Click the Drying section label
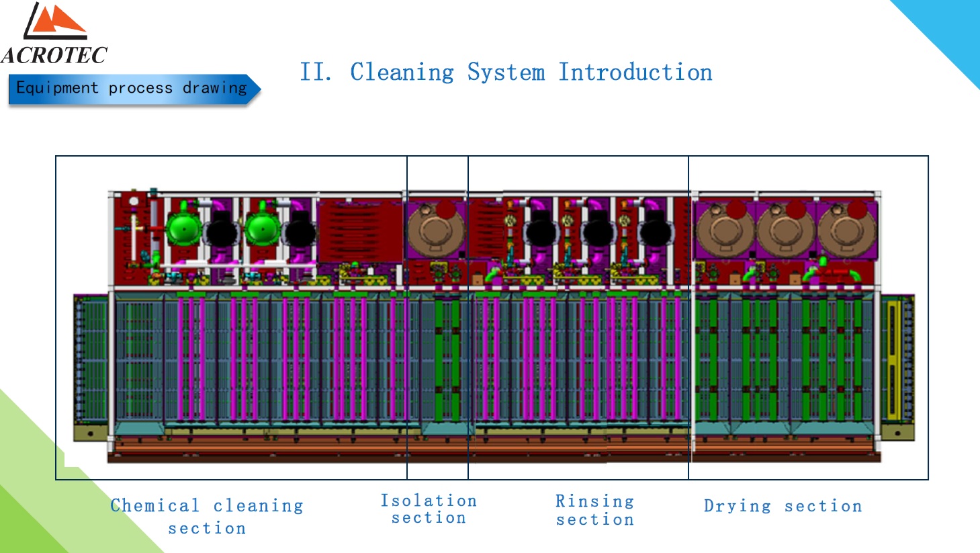The height and width of the screenshot is (553, 980). pyautogui.click(x=783, y=506)
